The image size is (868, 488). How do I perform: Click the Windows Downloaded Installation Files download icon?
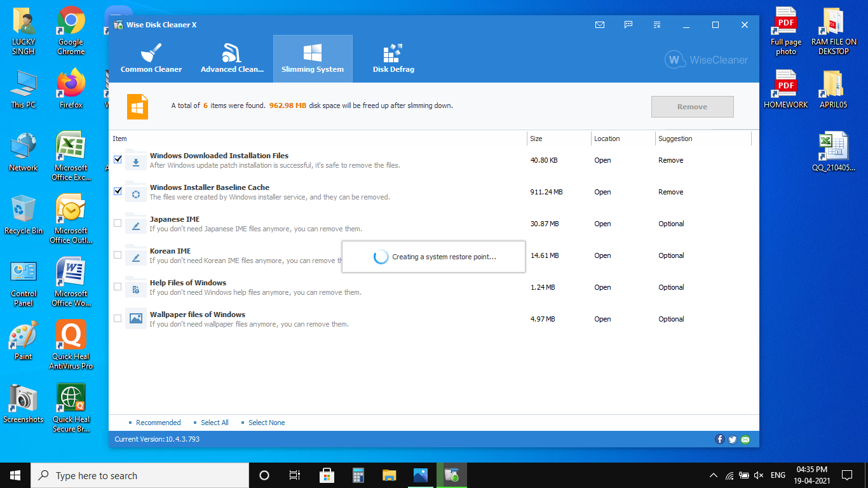click(x=135, y=160)
